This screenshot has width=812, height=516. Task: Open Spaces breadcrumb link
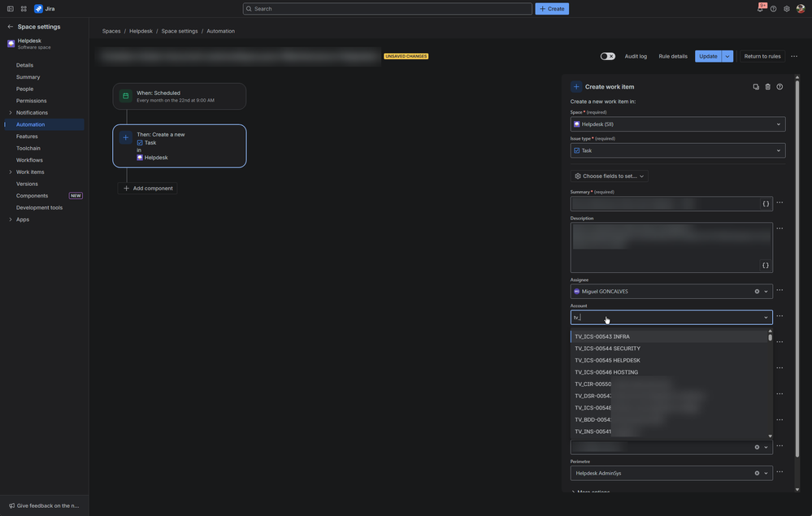pos(111,31)
